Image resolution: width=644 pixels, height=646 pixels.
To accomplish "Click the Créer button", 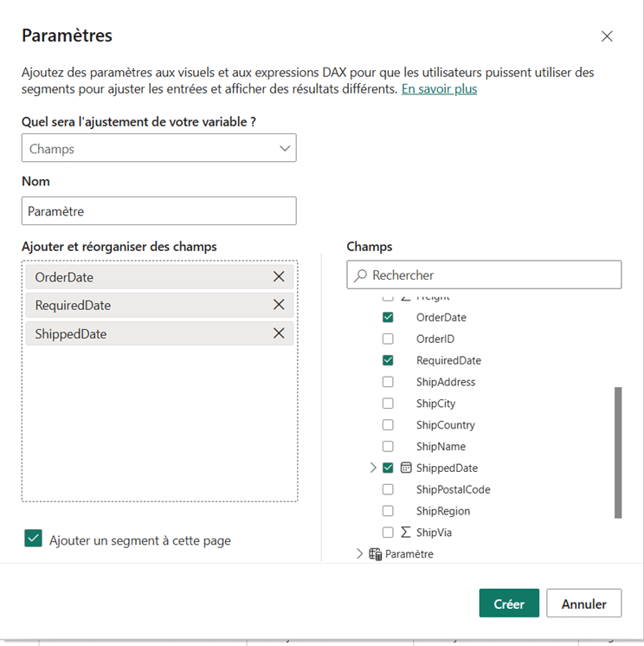I will [x=509, y=604].
